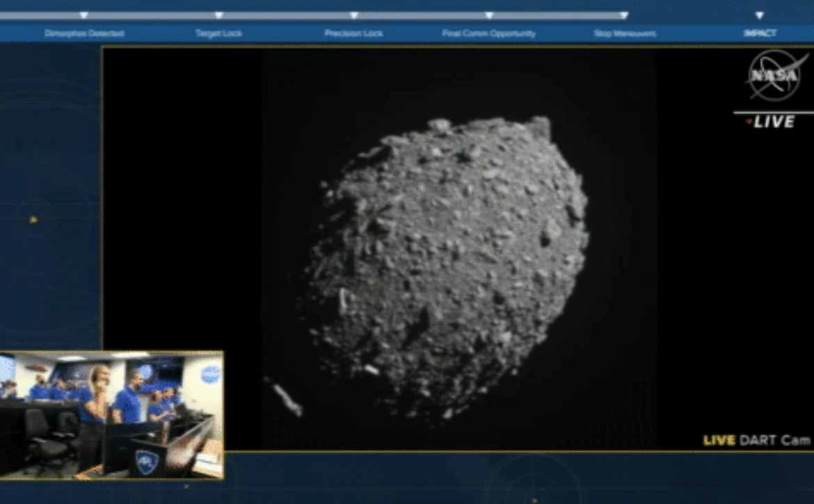Click the 'Final Comm Opportunity' milestone label
Viewport: 814px width, 504px height.
tap(489, 33)
